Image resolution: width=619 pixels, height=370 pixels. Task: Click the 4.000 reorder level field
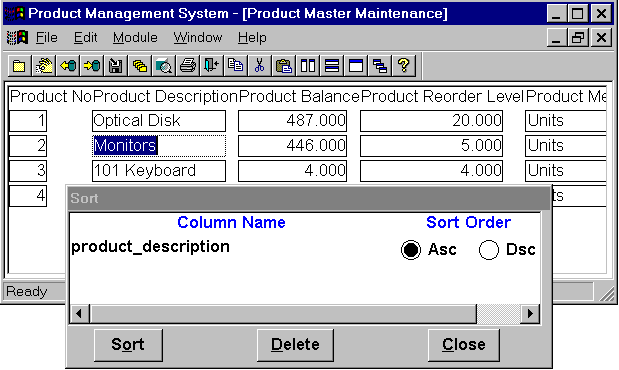[431, 171]
